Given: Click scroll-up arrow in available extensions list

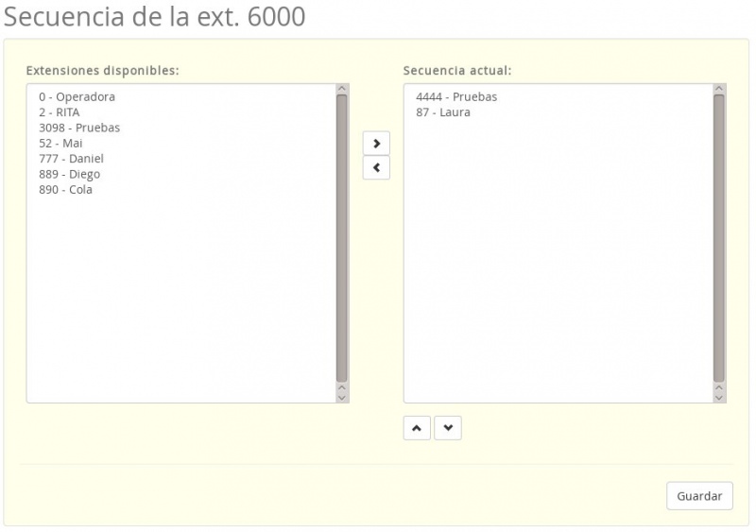Looking at the screenshot, I should pyautogui.click(x=342, y=90).
